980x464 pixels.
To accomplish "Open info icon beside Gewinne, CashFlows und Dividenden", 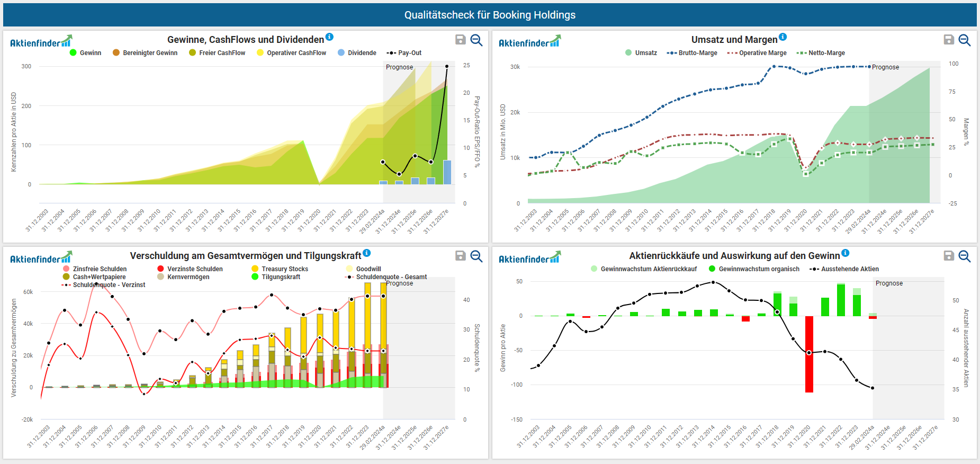I will click(x=329, y=37).
